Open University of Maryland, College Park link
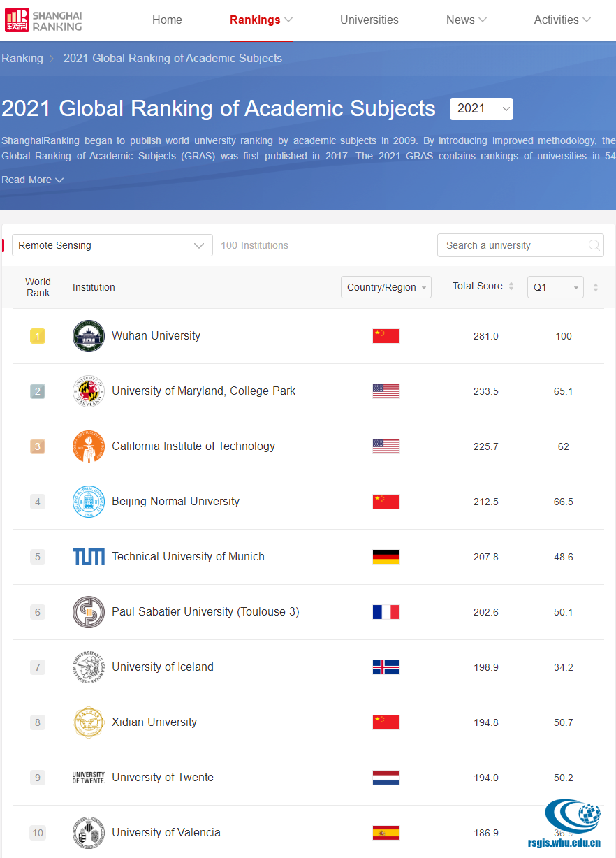Screen dimensions: 616x858 click(203, 391)
